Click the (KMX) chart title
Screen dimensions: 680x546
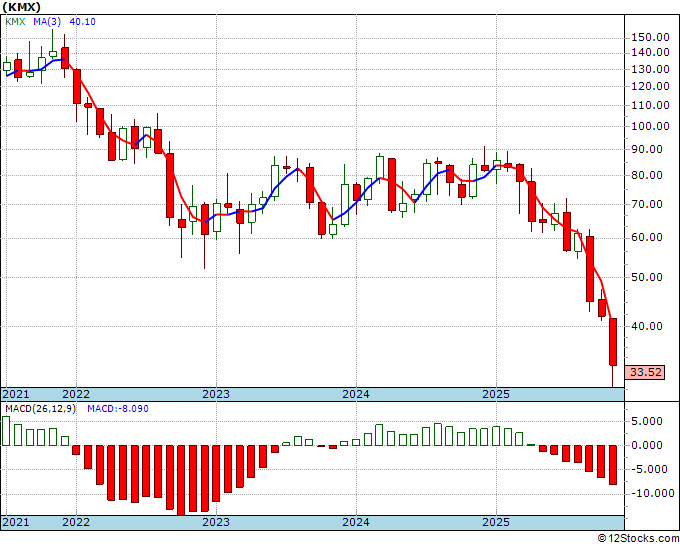[22, 7]
